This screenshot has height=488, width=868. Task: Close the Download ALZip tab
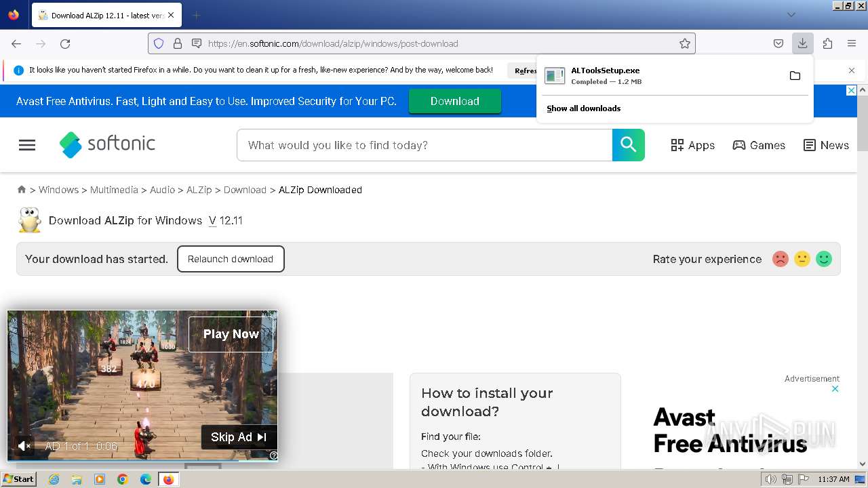[x=170, y=15]
